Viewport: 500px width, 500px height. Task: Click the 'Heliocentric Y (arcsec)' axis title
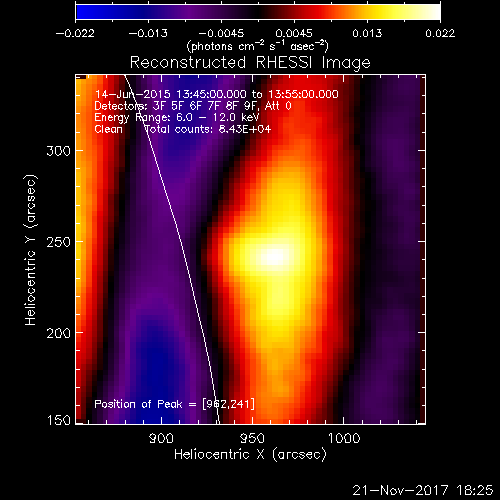[x=30, y=250]
